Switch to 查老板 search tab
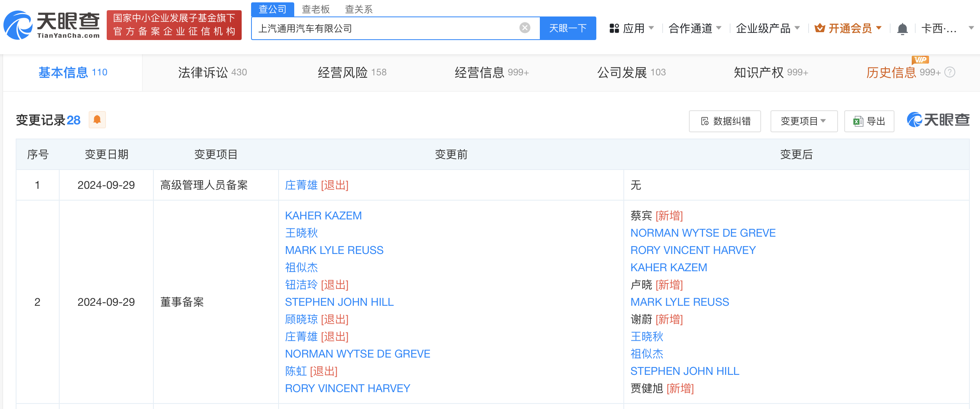Viewport: 980px width, 409px height. click(316, 9)
